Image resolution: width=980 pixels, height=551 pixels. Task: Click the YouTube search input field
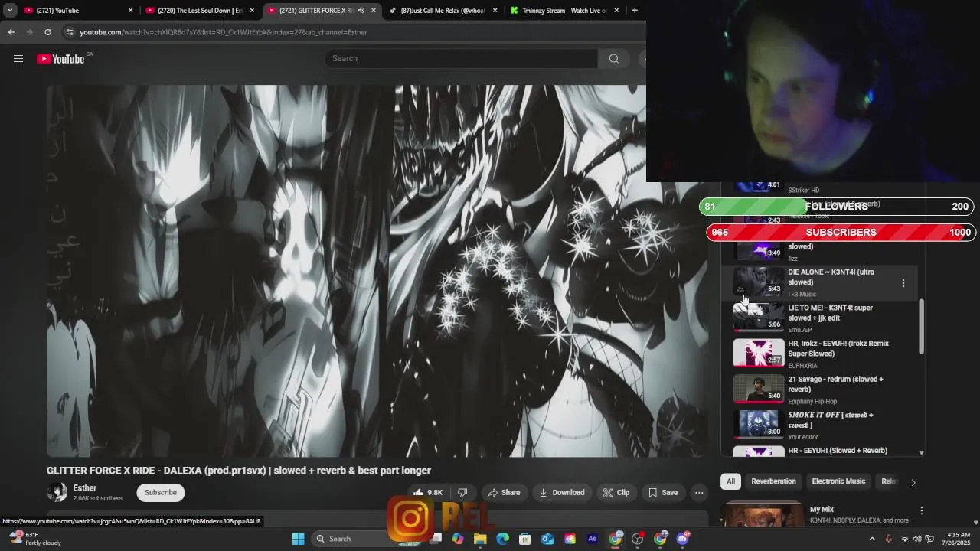(x=461, y=58)
